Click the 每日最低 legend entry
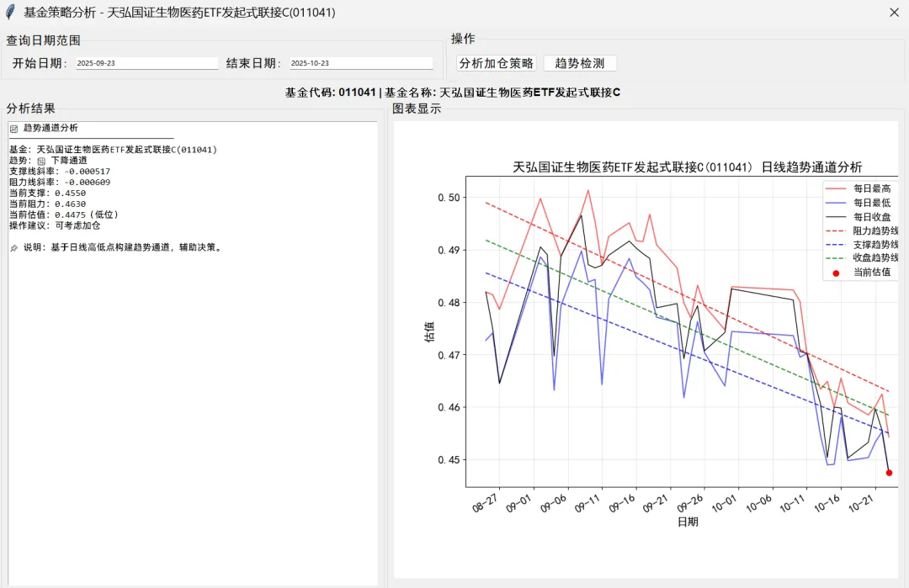The width and height of the screenshot is (909, 588). tap(858, 203)
